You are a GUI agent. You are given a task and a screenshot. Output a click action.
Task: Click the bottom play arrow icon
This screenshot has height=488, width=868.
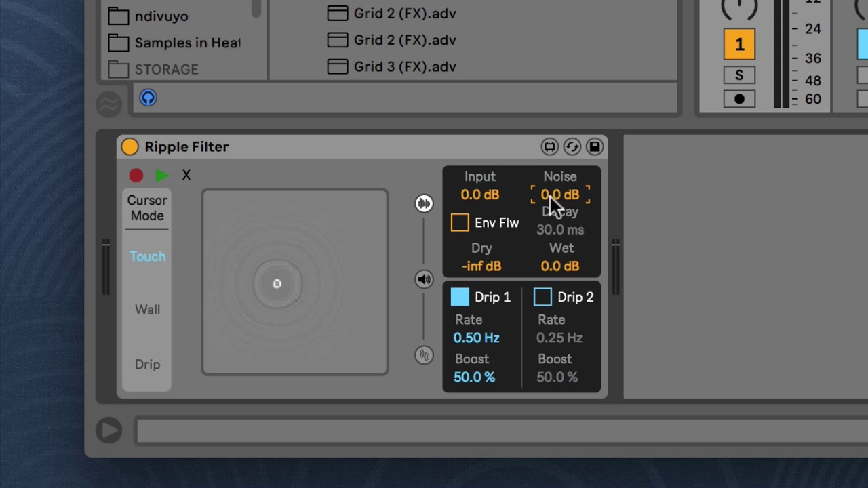pos(108,430)
